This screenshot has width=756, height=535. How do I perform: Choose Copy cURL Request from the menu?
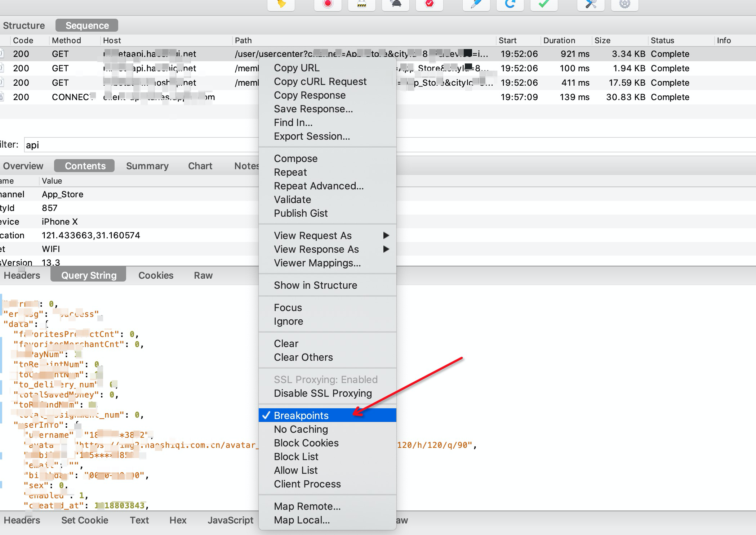[x=320, y=82]
